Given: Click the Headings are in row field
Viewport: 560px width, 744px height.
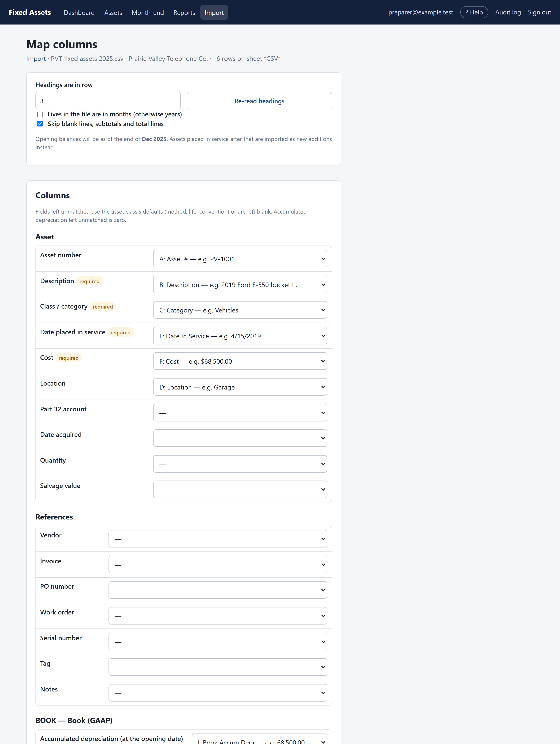Looking at the screenshot, I should click(x=108, y=101).
